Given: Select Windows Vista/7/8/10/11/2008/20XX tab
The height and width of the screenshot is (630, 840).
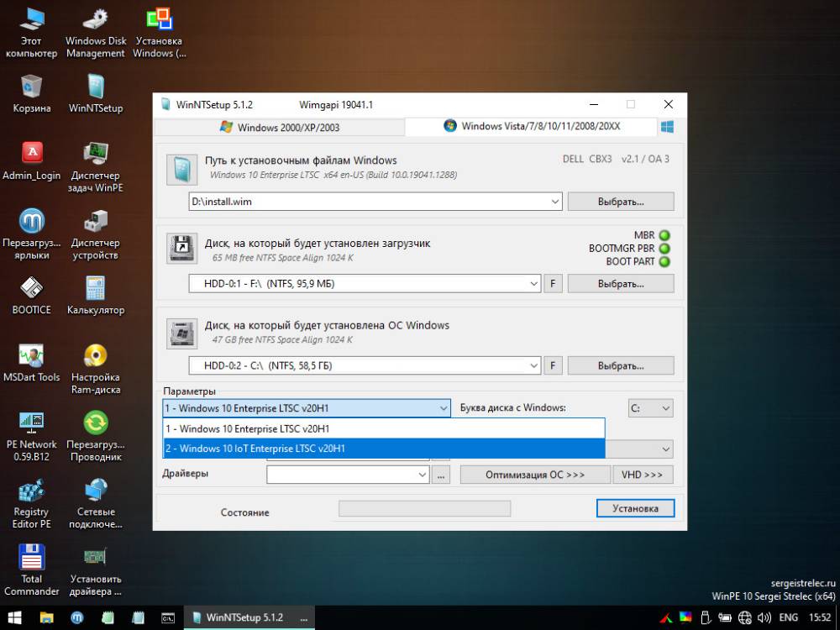Looking at the screenshot, I should [x=532, y=127].
